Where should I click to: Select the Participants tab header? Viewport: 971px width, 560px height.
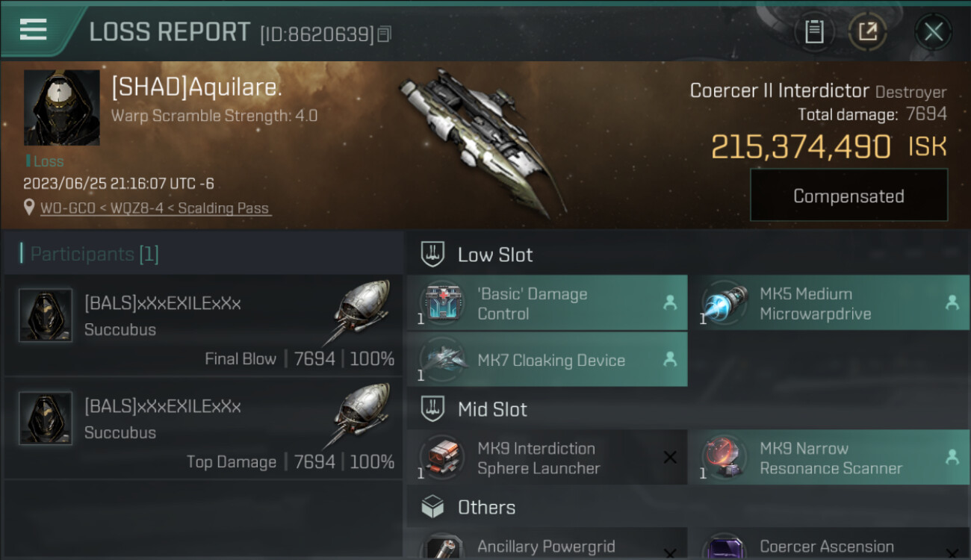[94, 254]
